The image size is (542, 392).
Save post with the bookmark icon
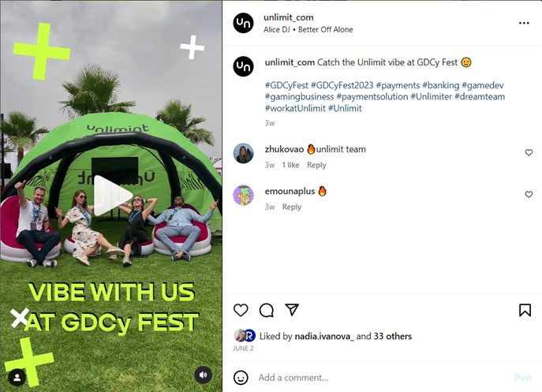click(525, 310)
